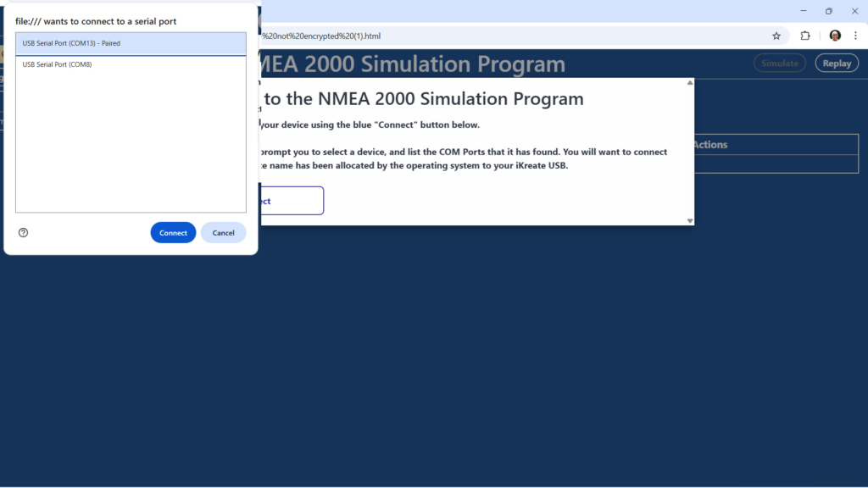Click the Actions column header
The height and width of the screenshot is (488, 868).
coord(710,145)
